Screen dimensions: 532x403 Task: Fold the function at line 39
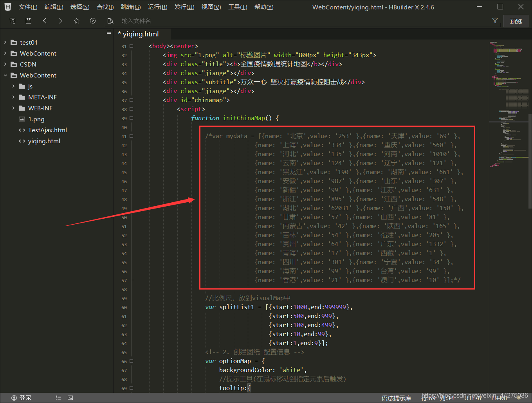pyautogui.click(x=132, y=118)
